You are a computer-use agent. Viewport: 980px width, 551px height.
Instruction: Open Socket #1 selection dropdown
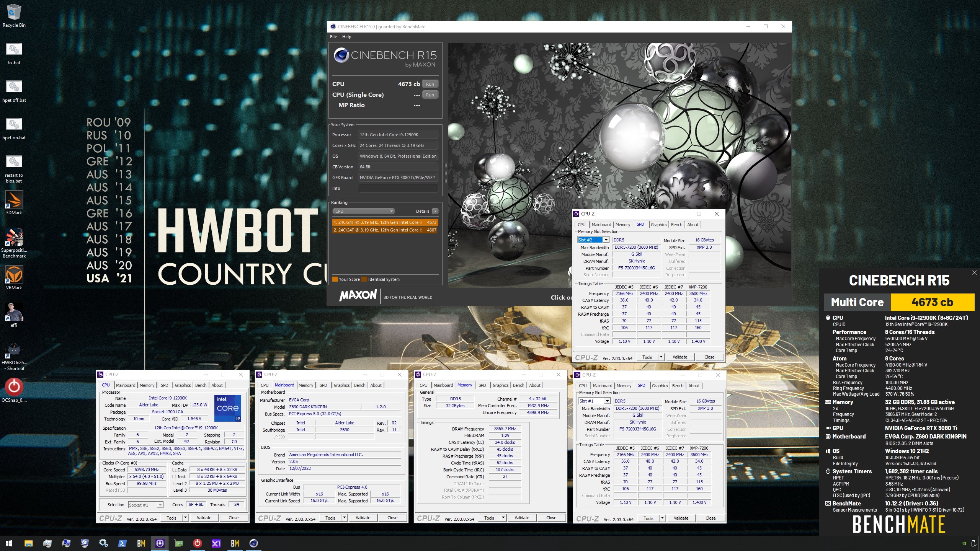point(145,505)
